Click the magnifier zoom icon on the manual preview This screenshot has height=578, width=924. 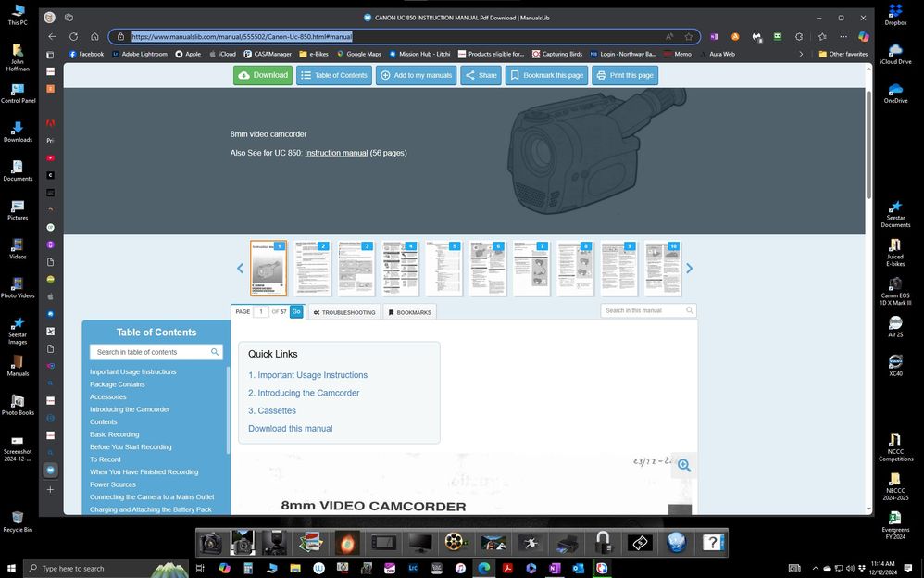(x=684, y=466)
